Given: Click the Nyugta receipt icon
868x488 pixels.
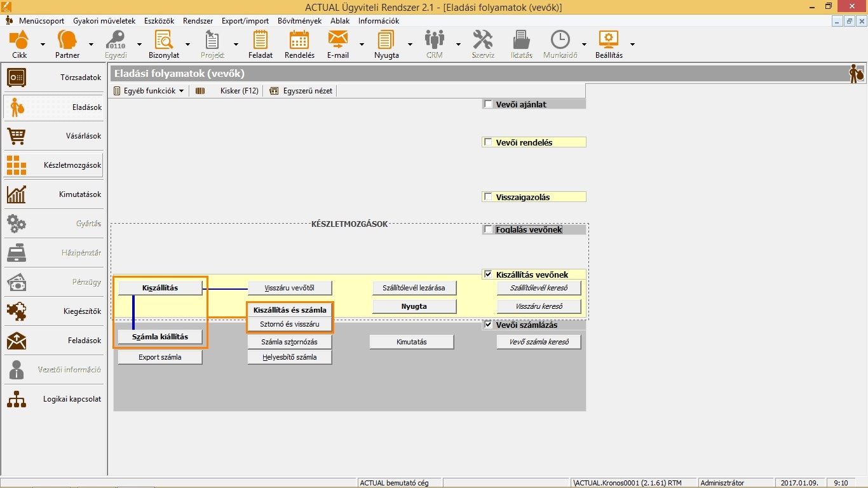Looking at the screenshot, I should coord(386,41).
